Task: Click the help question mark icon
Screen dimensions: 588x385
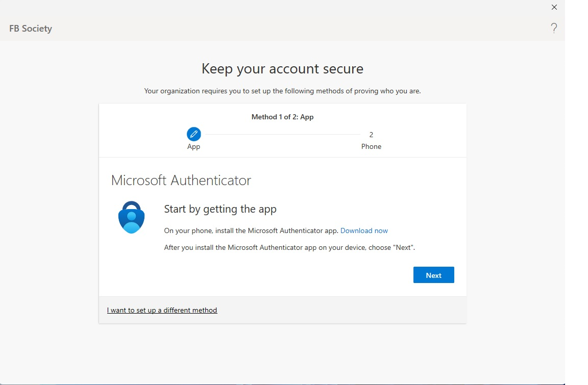Action: [x=554, y=29]
